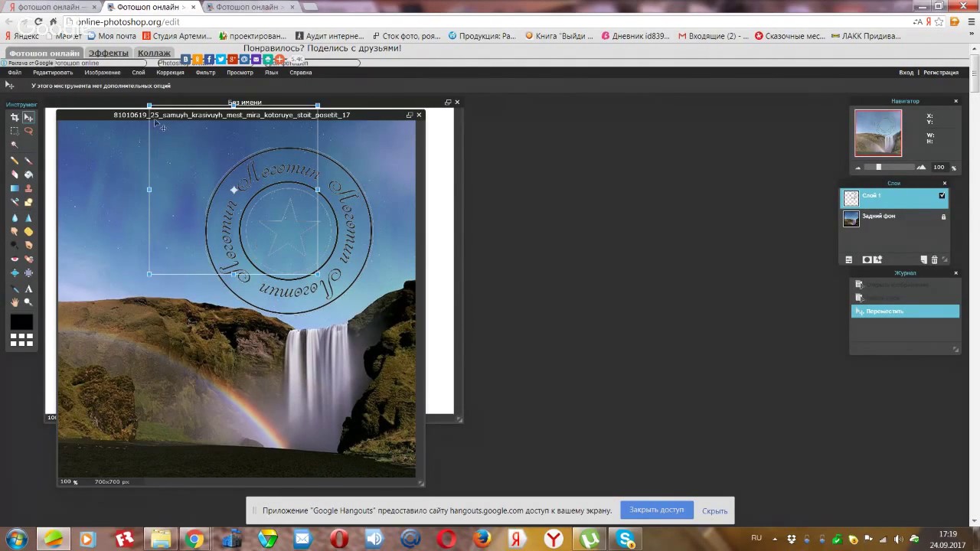The image size is (980, 551).
Task: Click the main black color swatch
Action: (21, 322)
